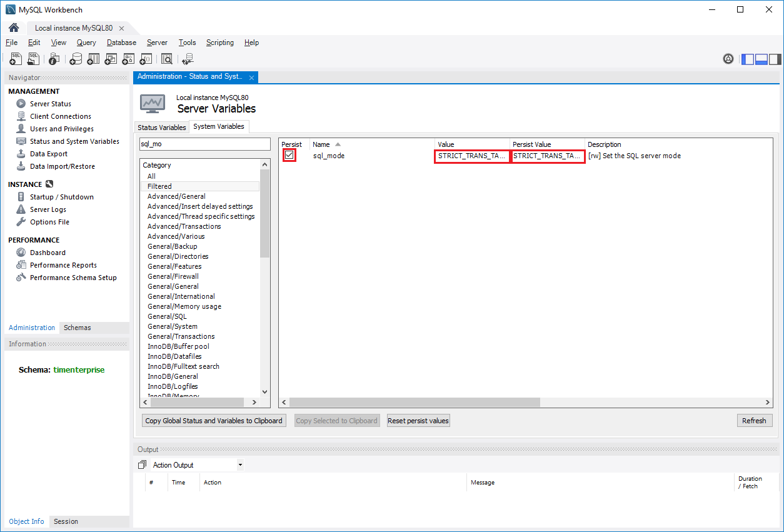This screenshot has width=784, height=532.
Task: Open the object inspector icon
Action: click(54, 59)
